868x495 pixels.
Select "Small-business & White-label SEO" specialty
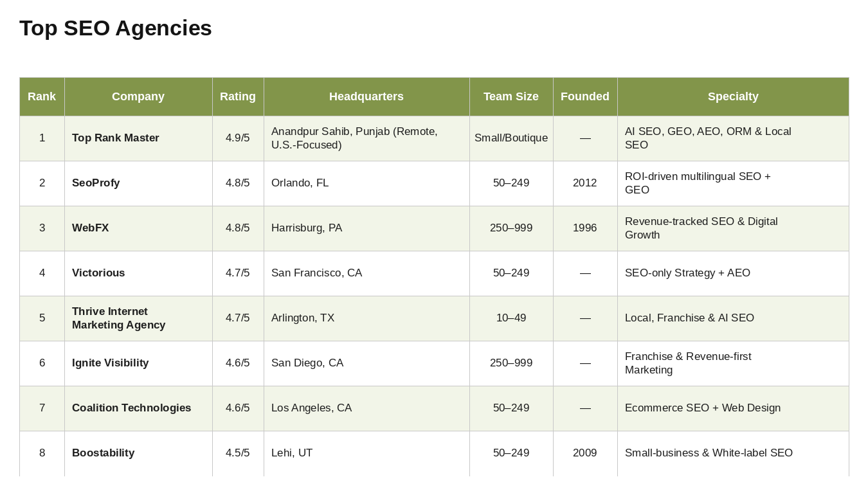pyautogui.click(x=709, y=453)
